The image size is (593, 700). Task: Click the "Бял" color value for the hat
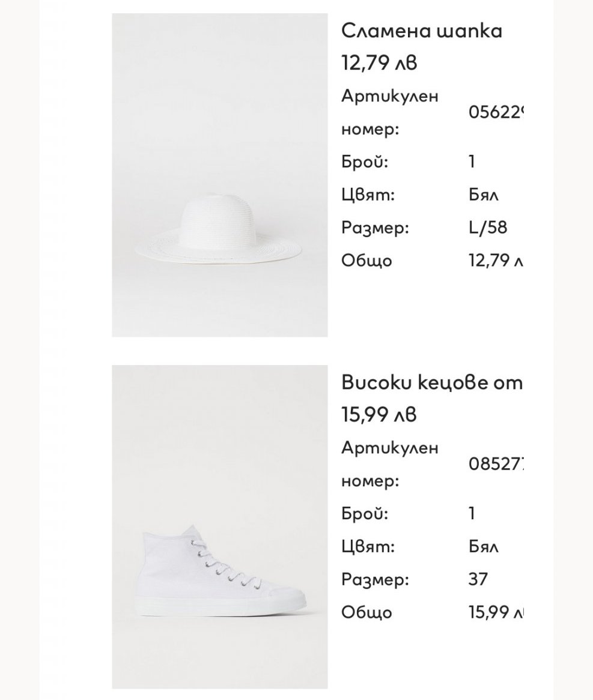(x=484, y=195)
